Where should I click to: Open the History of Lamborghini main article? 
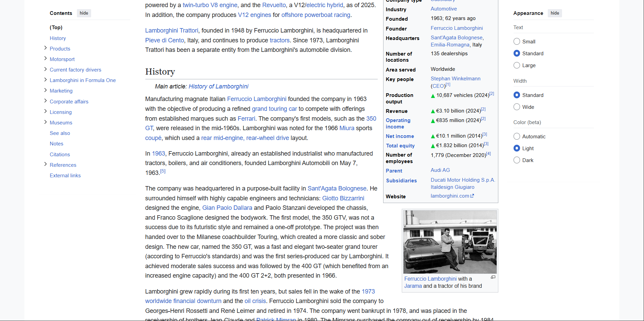[219, 86]
